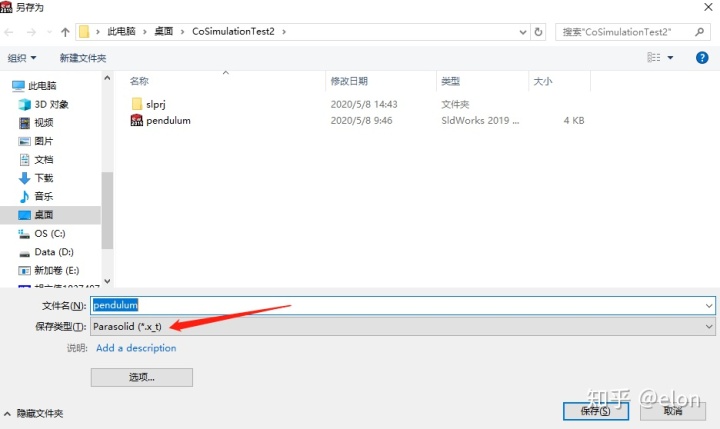This screenshot has width=720, height=429.
Task: Click the up-one-level arrow icon
Action: click(x=65, y=32)
